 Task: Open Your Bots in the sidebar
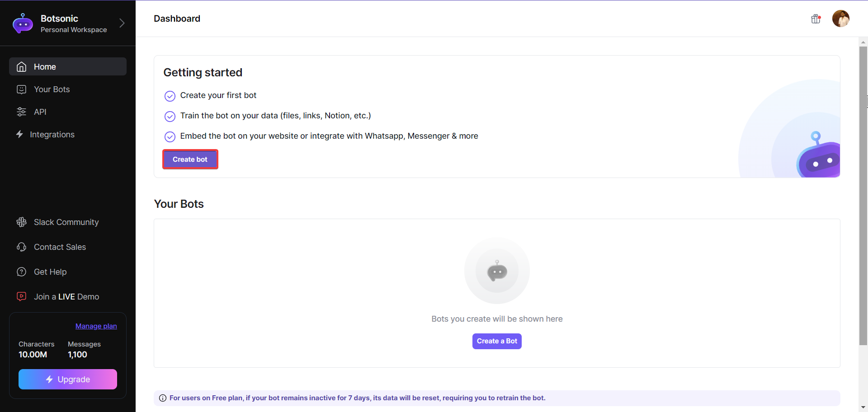(x=52, y=89)
